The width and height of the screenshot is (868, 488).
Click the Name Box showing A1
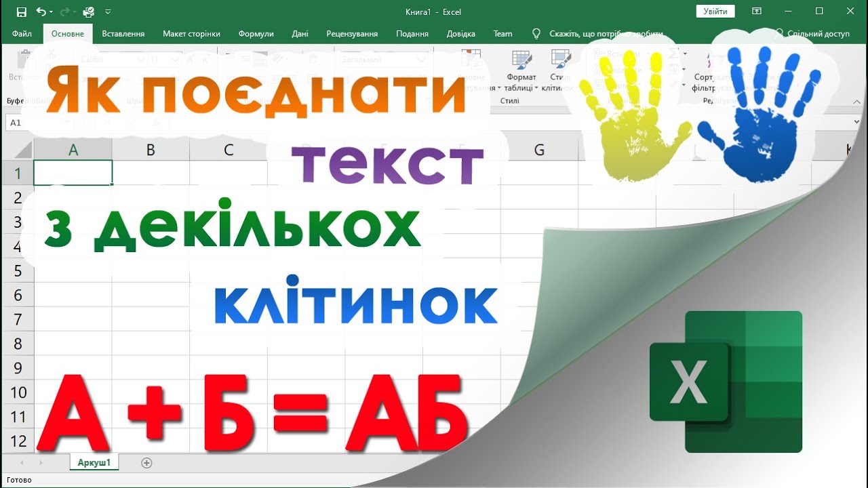(x=39, y=123)
